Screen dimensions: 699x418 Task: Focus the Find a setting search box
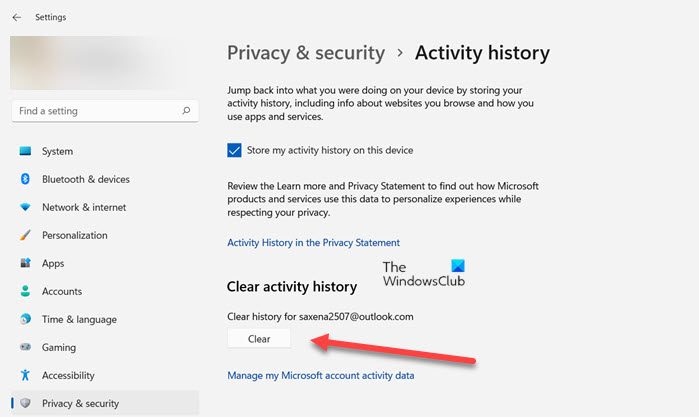95,111
